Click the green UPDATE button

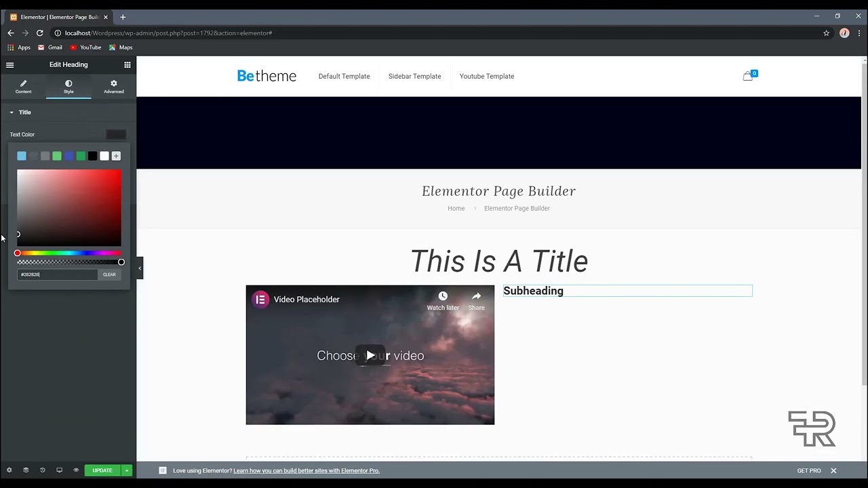[x=102, y=470]
